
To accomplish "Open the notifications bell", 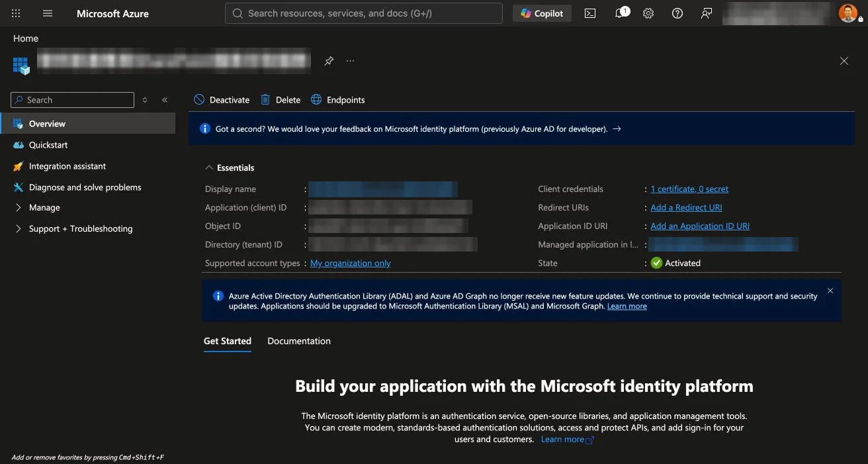I will tap(621, 13).
